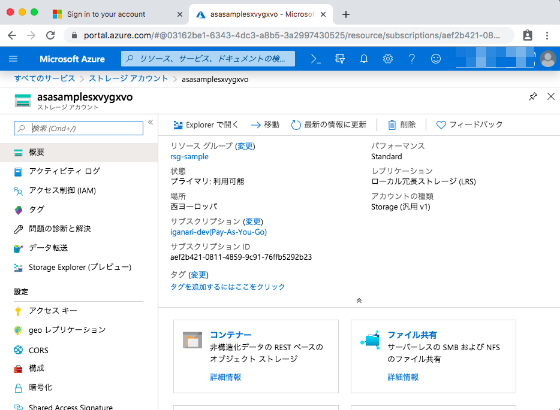560x410 pixels.
Task: Click '最新の情報に更新' refresh button
Action: tap(329, 125)
